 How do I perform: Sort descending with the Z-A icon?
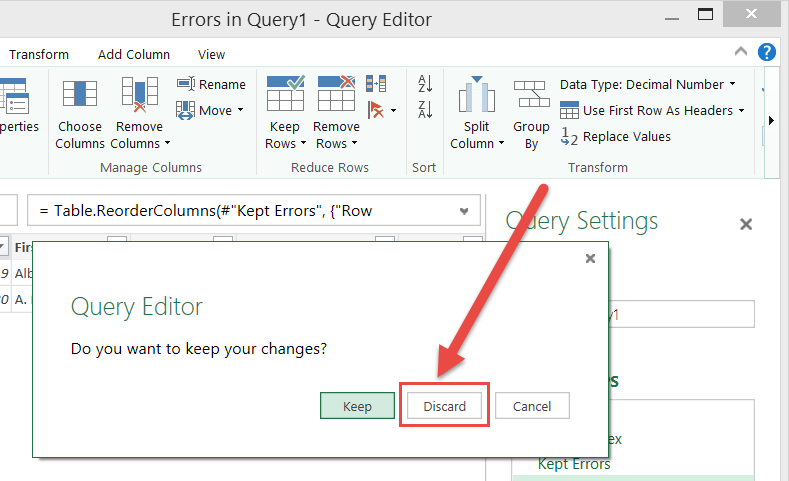pyautogui.click(x=425, y=109)
